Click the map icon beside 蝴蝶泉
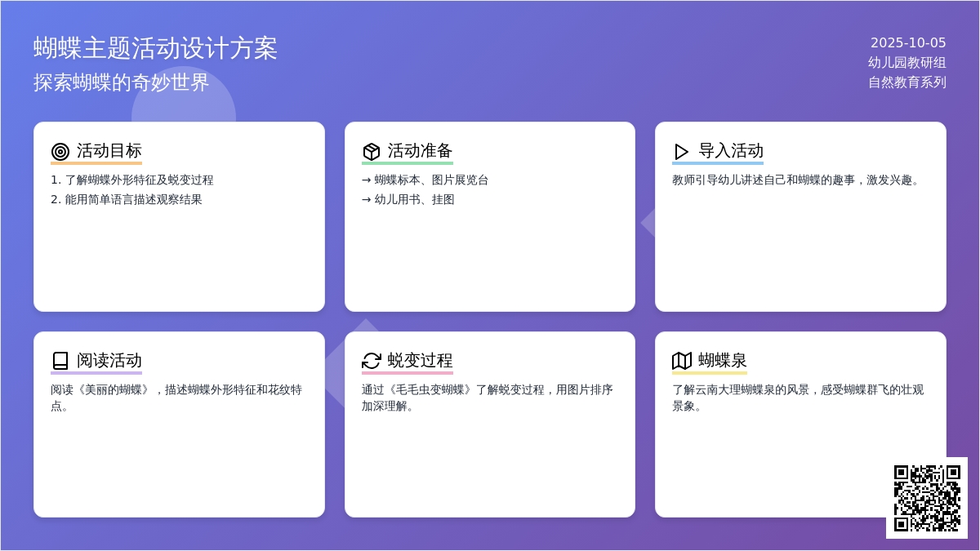 click(682, 361)
